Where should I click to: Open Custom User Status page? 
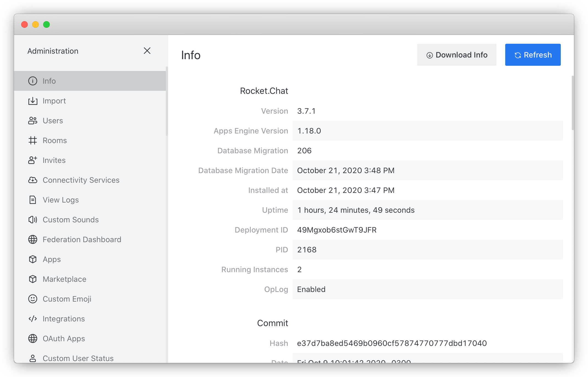78,358
